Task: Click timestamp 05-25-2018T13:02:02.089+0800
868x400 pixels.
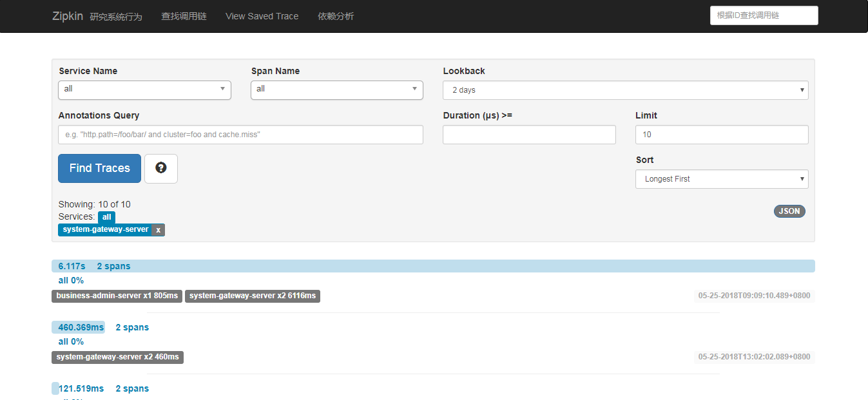Action: [754, 357]
